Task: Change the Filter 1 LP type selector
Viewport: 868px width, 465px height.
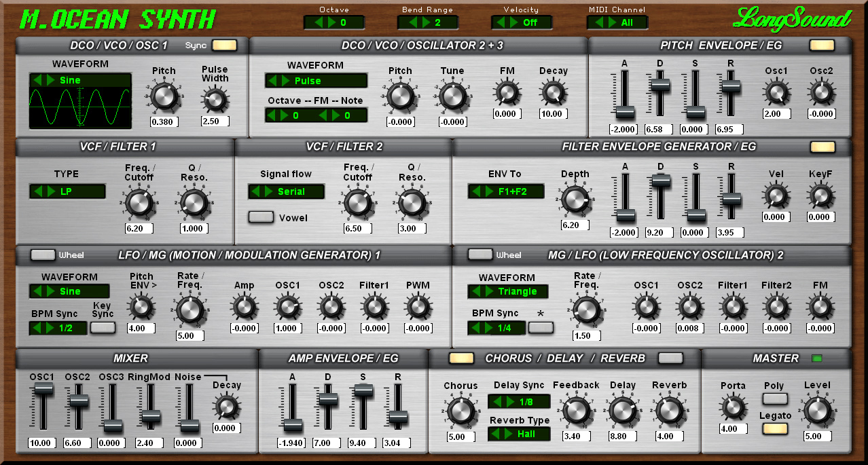Action: (x=67, y=191)
